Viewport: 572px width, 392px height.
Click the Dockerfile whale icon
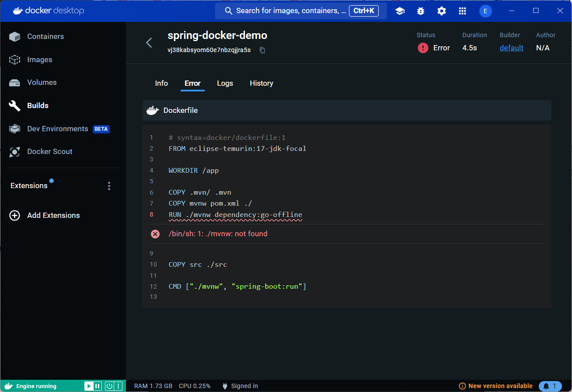pos(152,110)
